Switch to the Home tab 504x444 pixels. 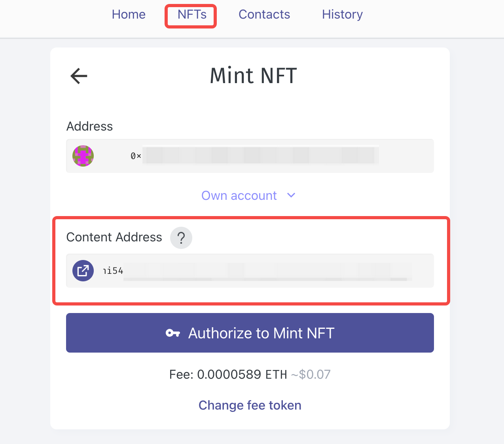(x=129, y=15)
